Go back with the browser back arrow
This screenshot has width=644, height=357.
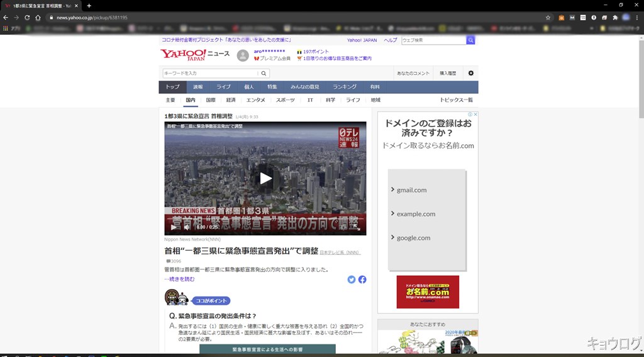point(6,18)
